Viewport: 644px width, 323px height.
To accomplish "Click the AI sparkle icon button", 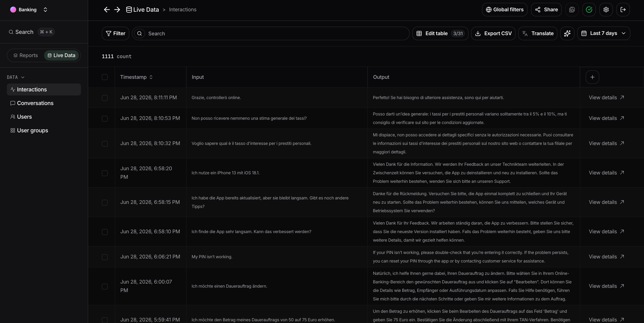I will [567, 33].
